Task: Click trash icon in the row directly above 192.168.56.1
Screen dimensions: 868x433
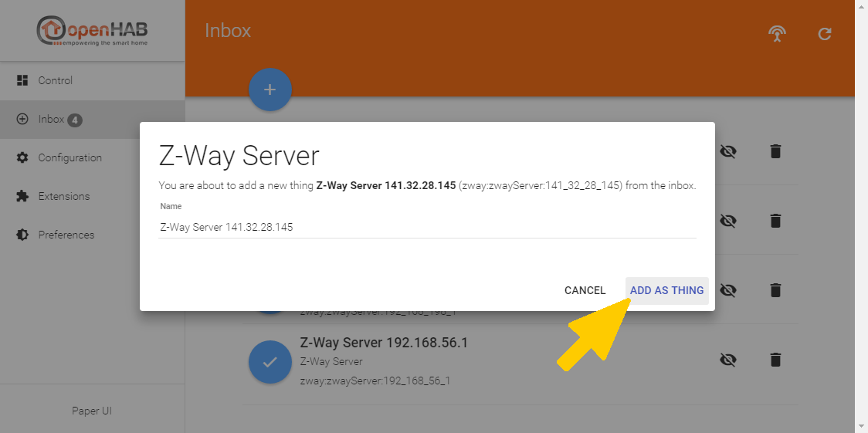Action: [775, 290]
